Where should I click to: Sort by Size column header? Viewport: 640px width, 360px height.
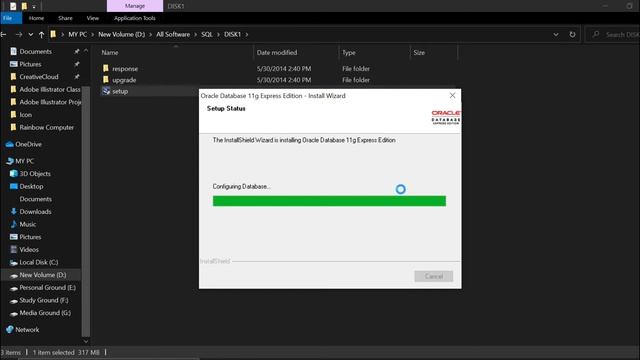coord(419,53)
